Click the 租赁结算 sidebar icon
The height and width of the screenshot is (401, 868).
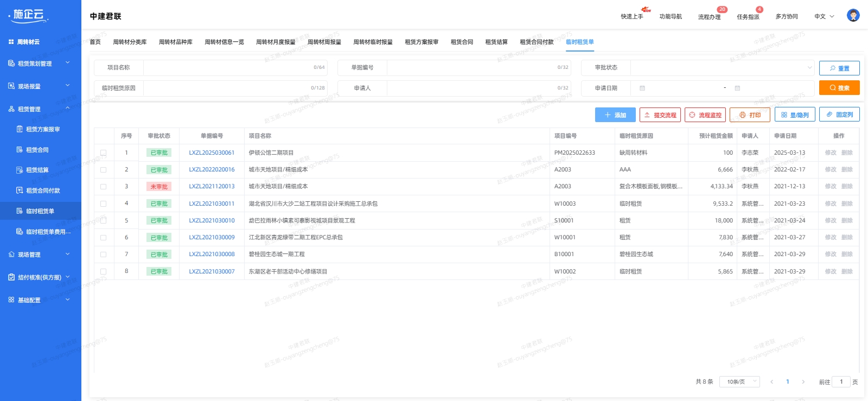[20, 170]
